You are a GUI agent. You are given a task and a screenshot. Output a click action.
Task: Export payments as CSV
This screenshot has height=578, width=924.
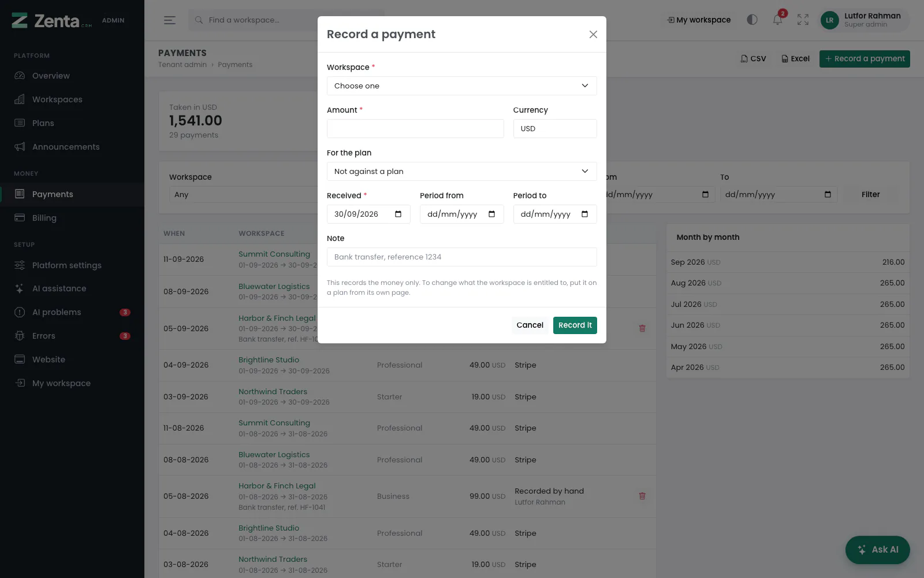[x=753, y=59]
